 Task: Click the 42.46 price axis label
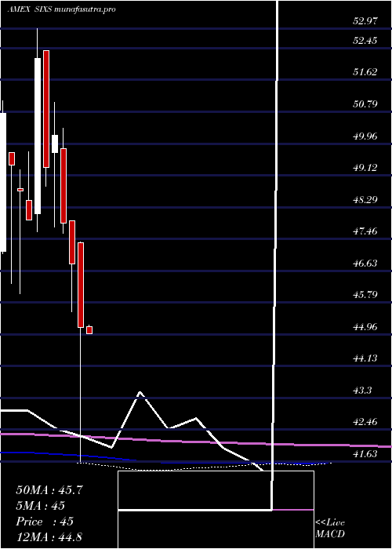click(365, 422)
